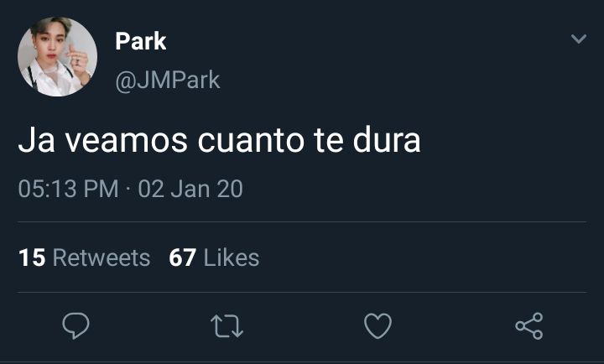The height and width of the screenshot is (364, 604).
Task: Expand the tweet options chevron
Action: pos(579,39)
